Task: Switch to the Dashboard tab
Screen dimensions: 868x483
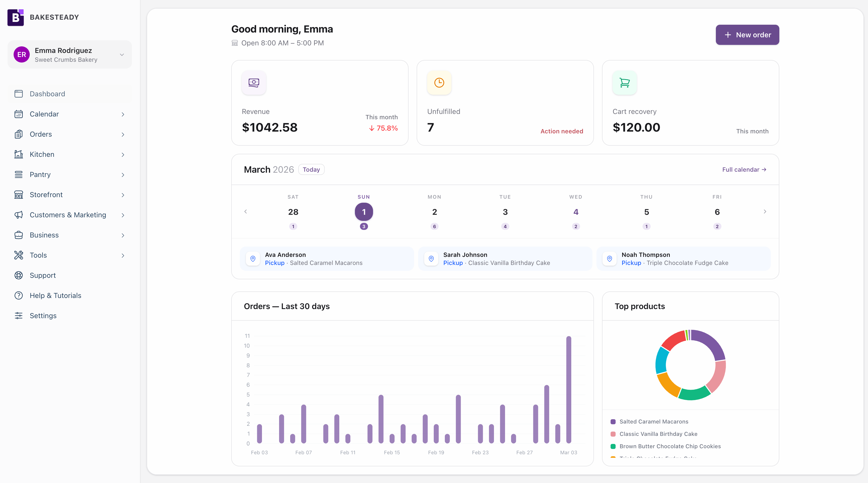Action: [47, 94]
